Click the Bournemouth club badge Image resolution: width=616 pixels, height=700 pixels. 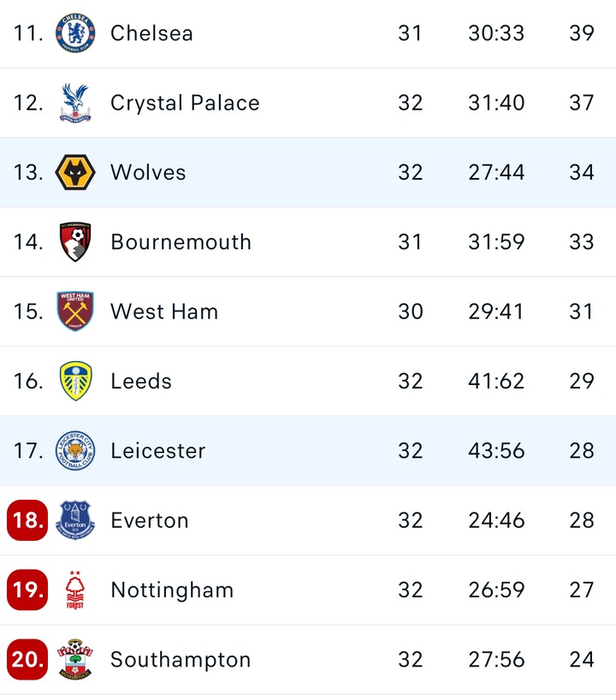pyautogui.click(x=75, y=241)
